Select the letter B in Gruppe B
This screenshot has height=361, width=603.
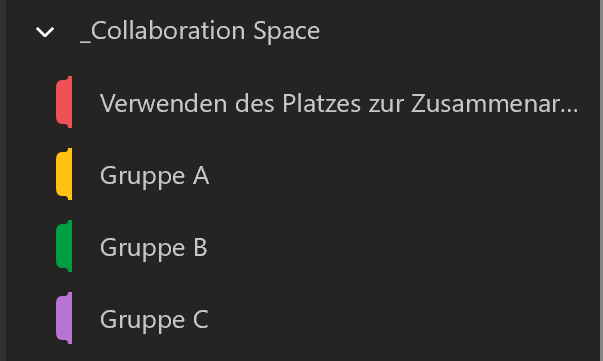pos(200,248)
